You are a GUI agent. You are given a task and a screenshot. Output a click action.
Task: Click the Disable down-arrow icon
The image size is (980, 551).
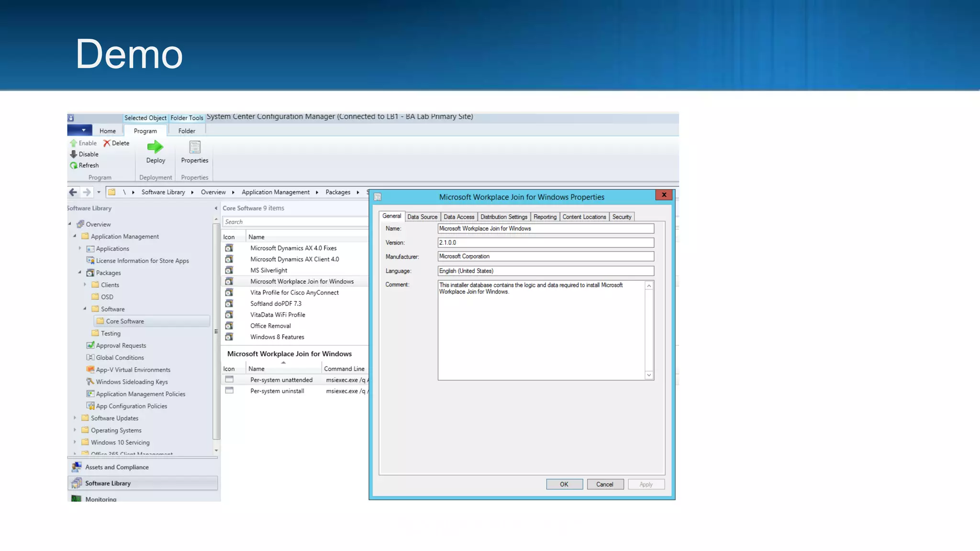[x=74, y=154]
